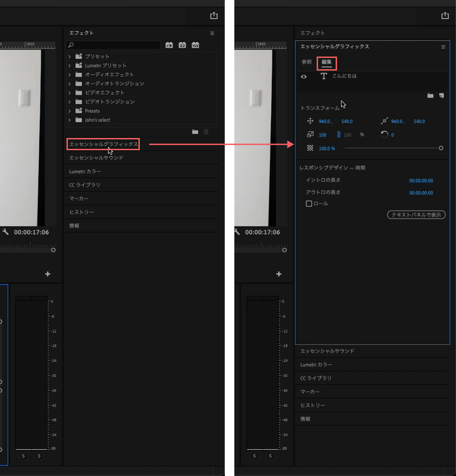Switch to the 編集 tab
Image resolution: width=456 pixels, height=476 pixels.
click(x=326, y=62)
